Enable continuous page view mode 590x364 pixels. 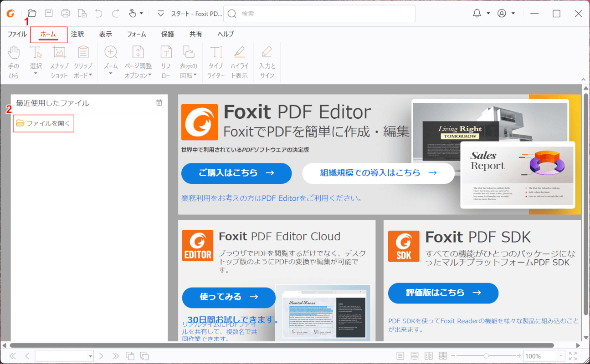tap(415, 356)
